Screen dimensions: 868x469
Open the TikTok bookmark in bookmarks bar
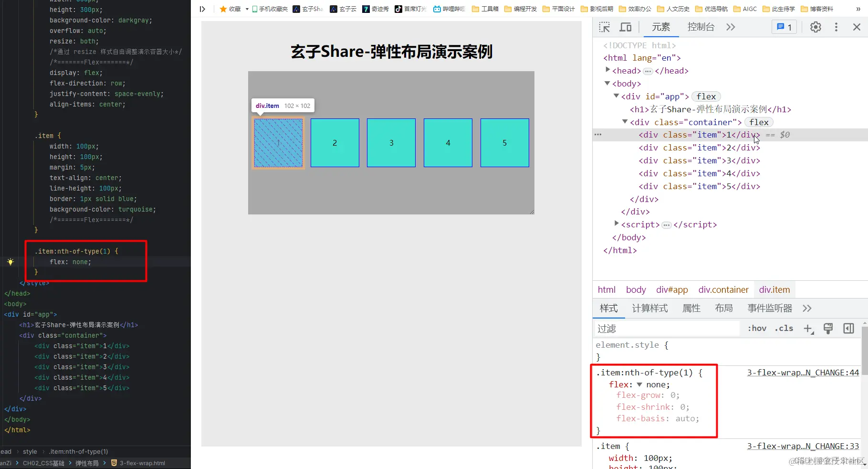pos(410,9)
